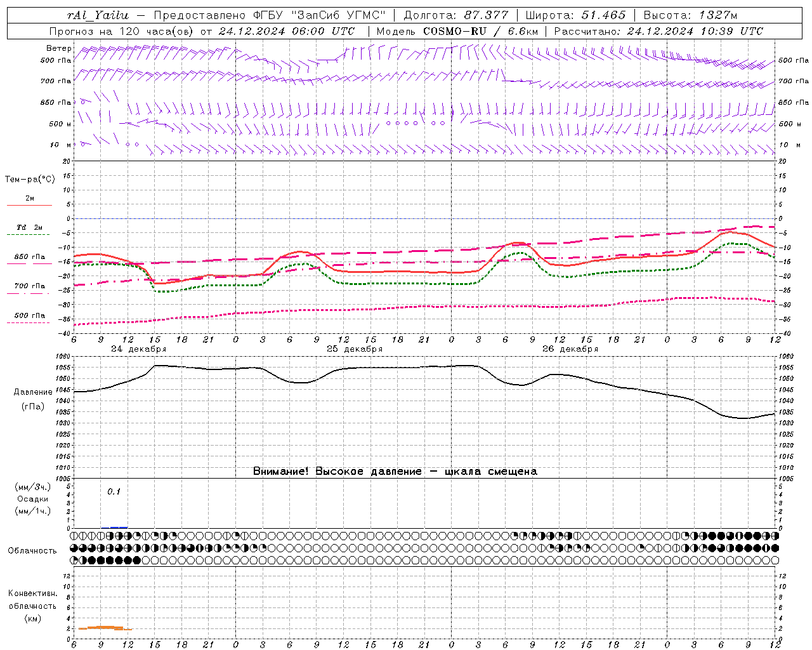
Task: Click the '500 гПа' temperature legend entry
Action: (30, 315)
